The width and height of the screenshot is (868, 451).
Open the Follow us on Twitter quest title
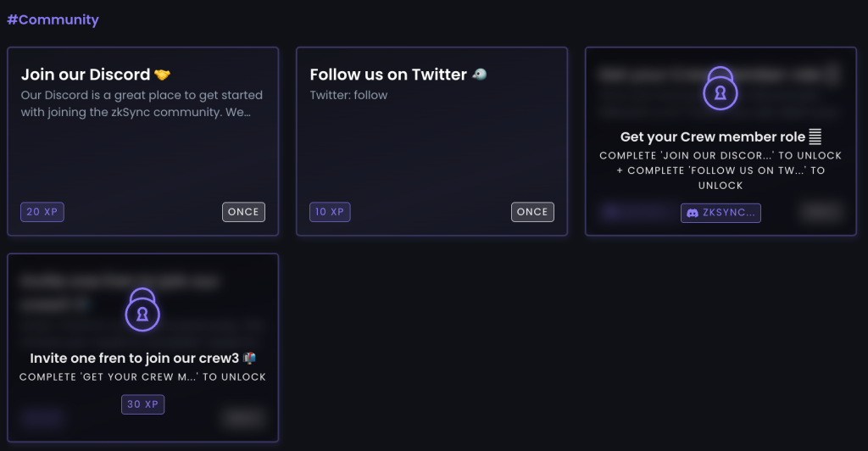[x=388, y=74]
